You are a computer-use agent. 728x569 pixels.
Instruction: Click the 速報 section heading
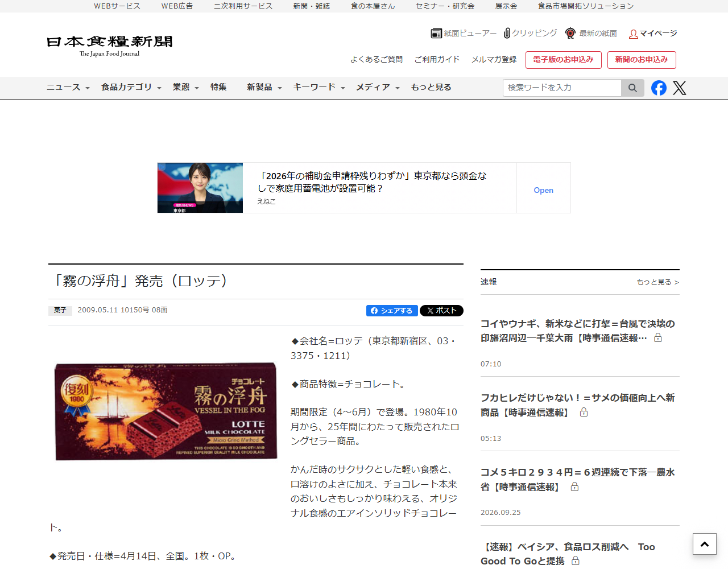[x=489, y=282]
